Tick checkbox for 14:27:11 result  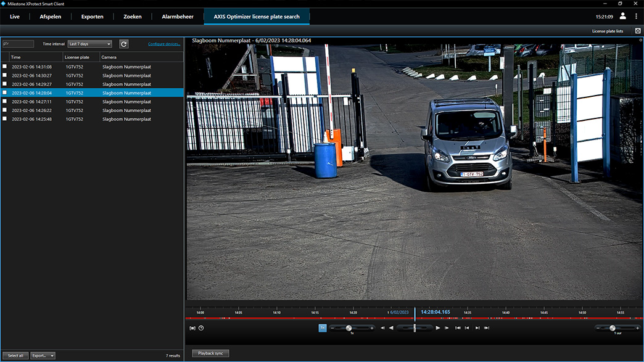(4, 101)
